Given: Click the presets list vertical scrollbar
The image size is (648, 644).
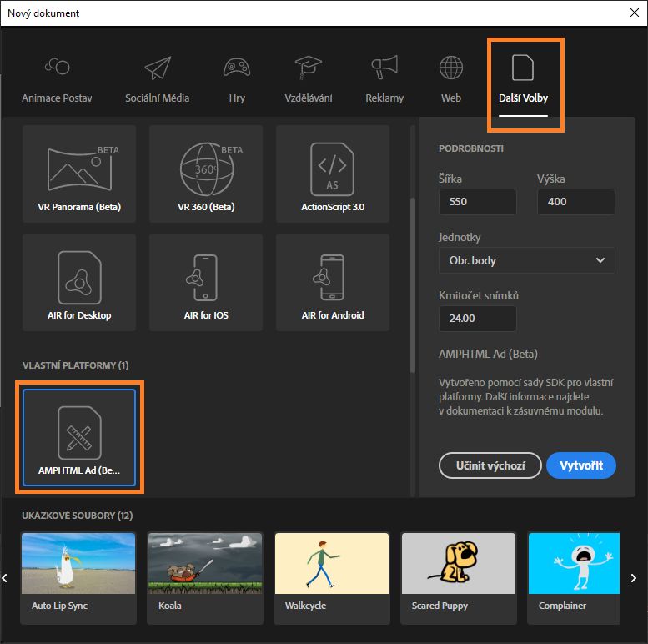Looking at the screenshot, I should [413, 285].
